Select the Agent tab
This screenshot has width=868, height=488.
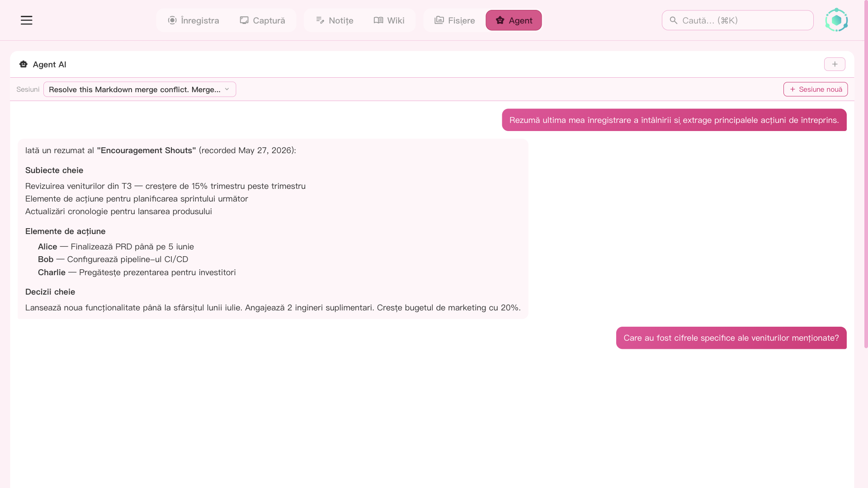[514, 20]
